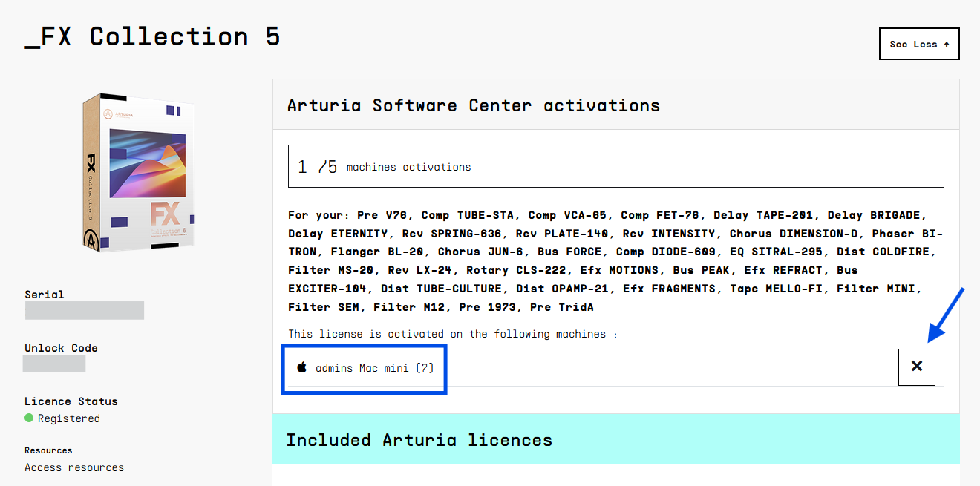Click the green Registered status dot

(29, 418)
